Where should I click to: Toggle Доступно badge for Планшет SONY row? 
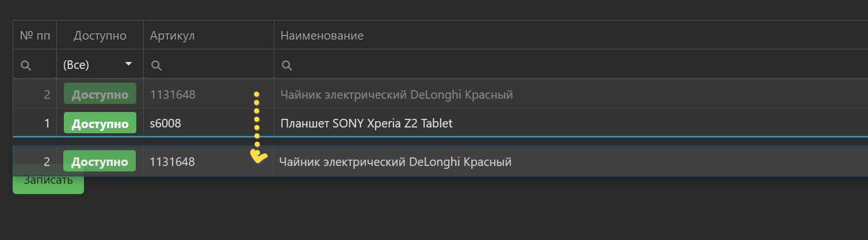[x=100, y=123]
